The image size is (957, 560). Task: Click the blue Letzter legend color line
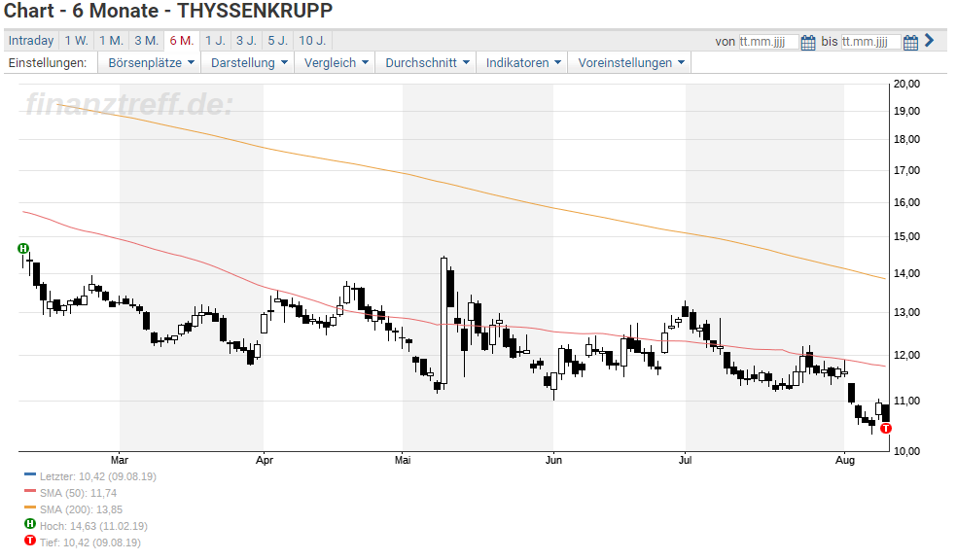click(x=30, y=474)
